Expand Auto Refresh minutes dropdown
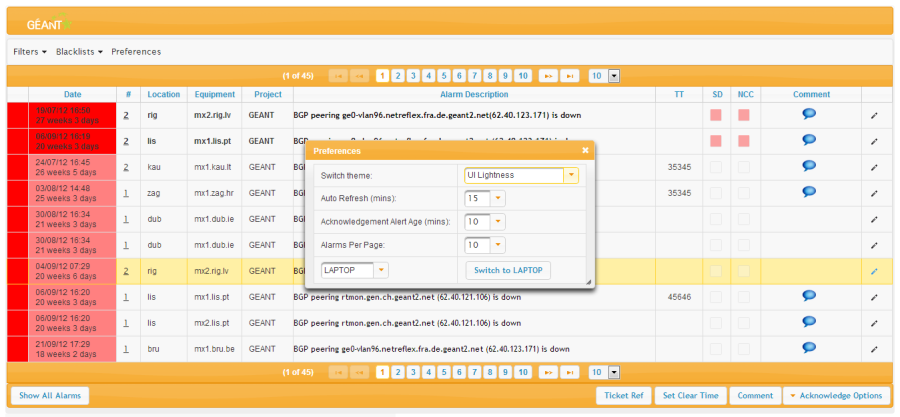900x417 pixels. (498, 198)
